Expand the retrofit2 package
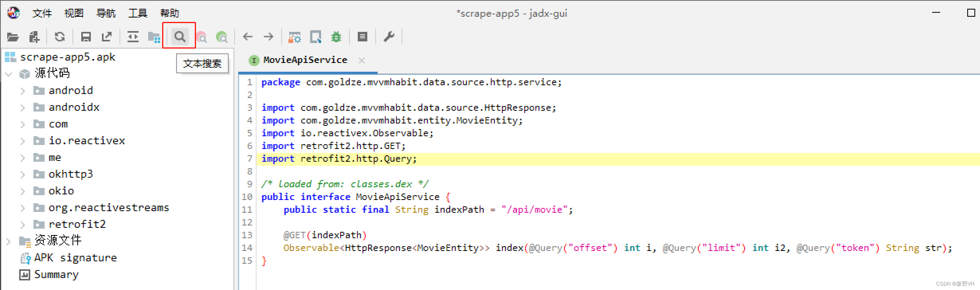 23,225
